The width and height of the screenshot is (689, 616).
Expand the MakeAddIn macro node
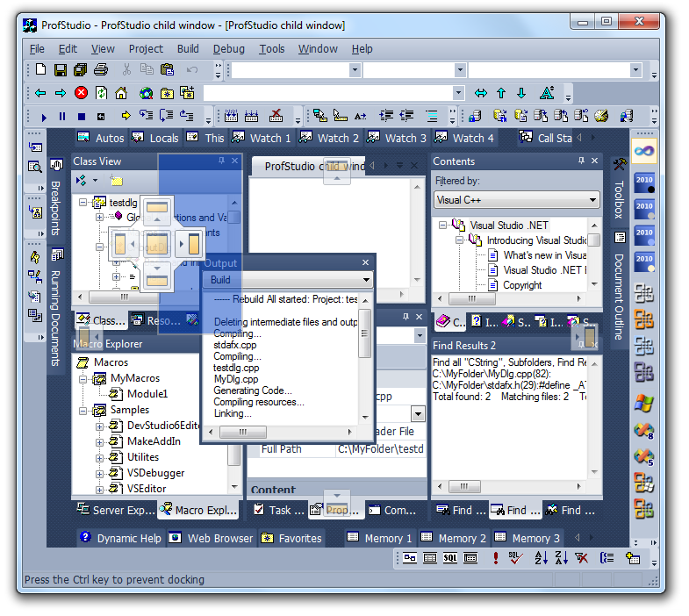(x=99, y=441)
